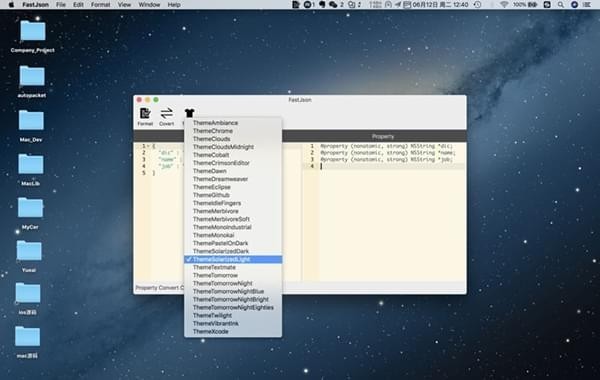Select the MyCar desktop folder

click(30, 213)
